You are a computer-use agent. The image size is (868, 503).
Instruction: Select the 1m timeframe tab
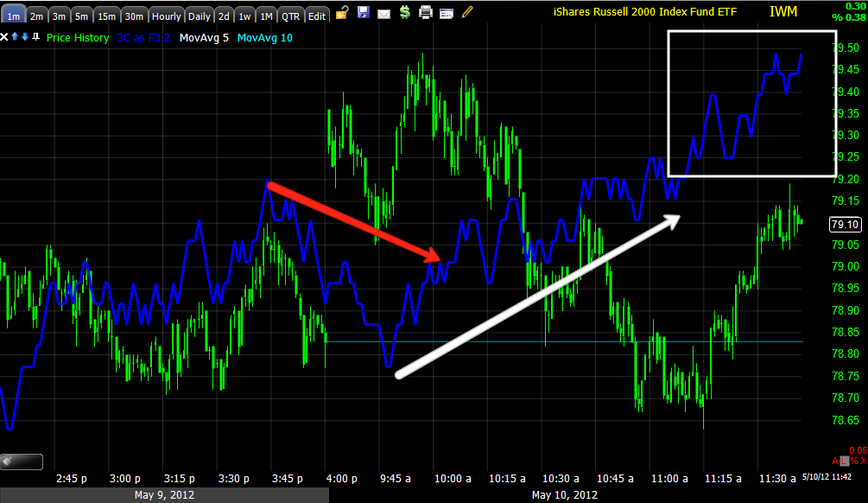[13, 16]
